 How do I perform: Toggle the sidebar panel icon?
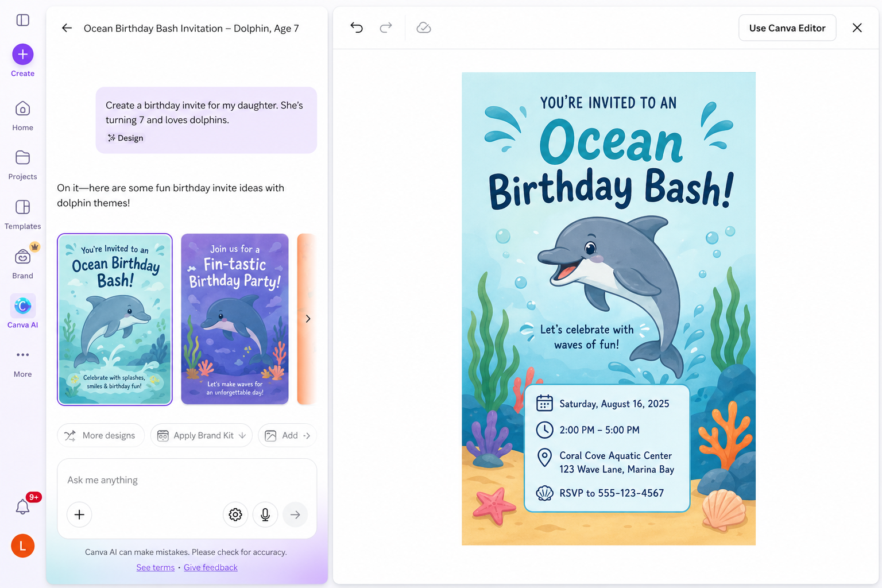[23, 20]
